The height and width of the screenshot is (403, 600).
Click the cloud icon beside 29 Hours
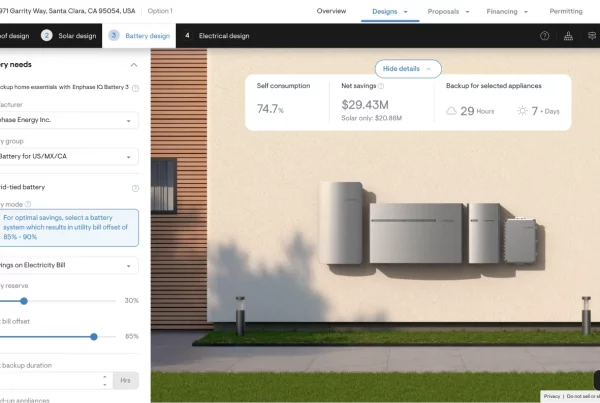point(453,110)
